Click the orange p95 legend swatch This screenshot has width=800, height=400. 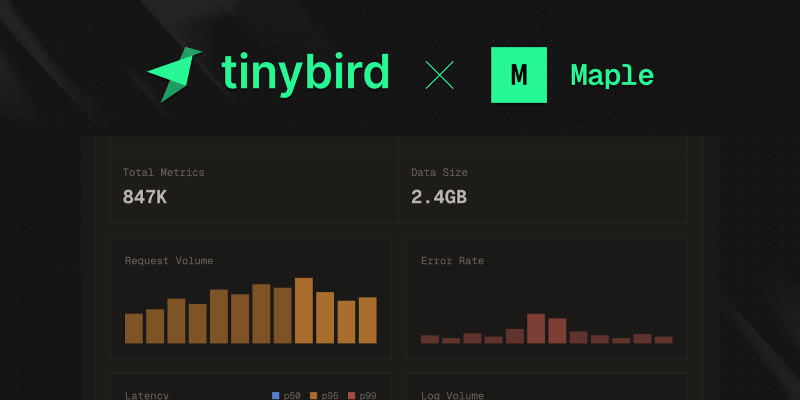click(314, 395)
